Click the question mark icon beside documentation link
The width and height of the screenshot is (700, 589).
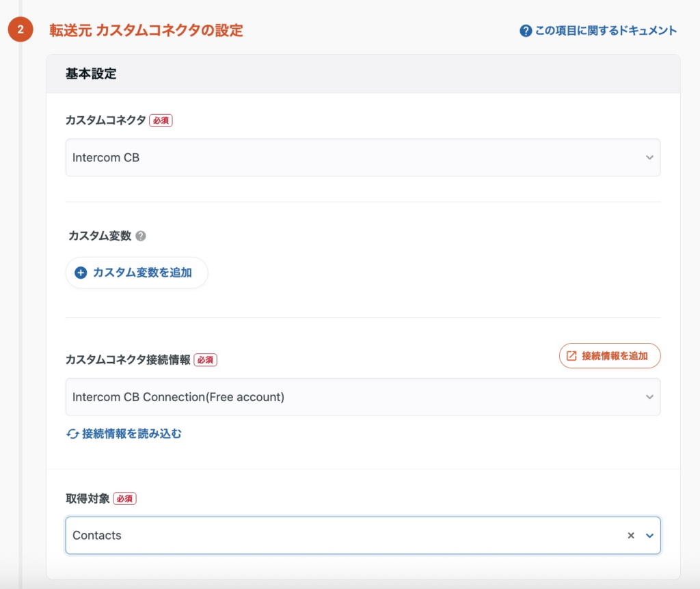coord(526,31)
